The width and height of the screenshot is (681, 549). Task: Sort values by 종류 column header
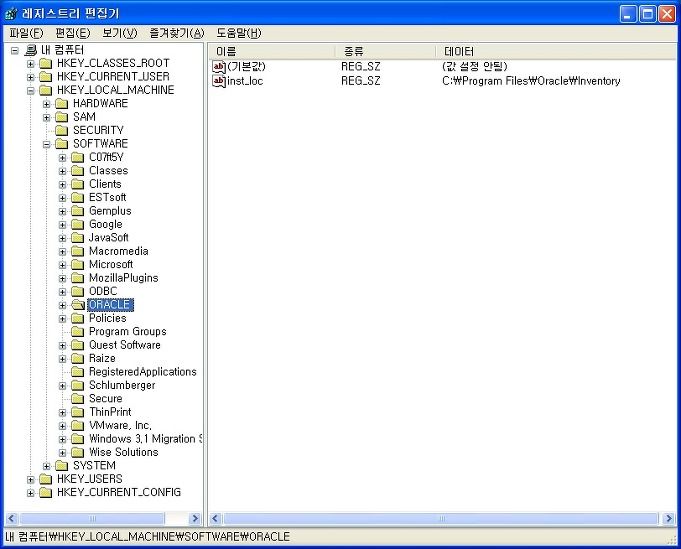[385, 51]
